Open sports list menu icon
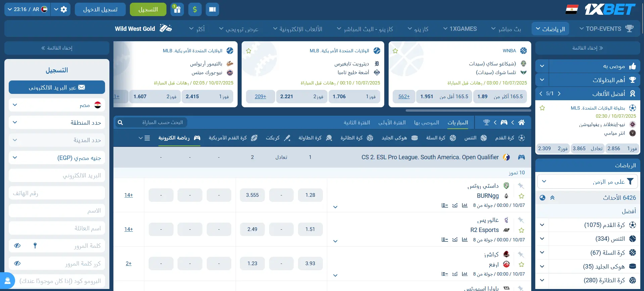Viewport: 644px width, 291px height. (147, 138)
